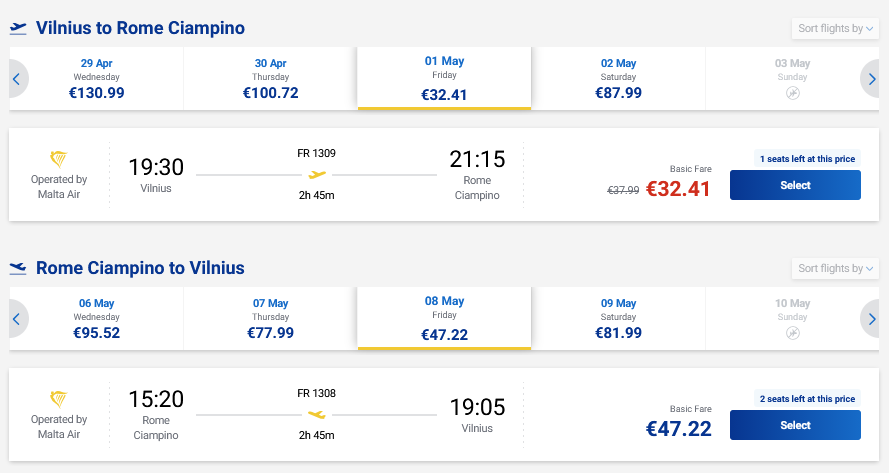Click the no-flight icon under 03 May Sunday

click(x=793, y=93)
